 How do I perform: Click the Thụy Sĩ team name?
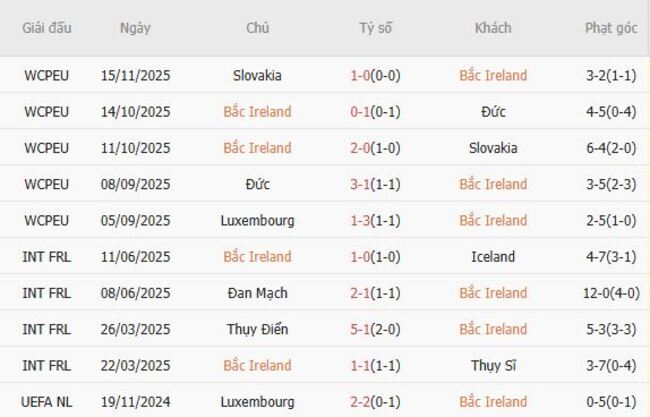[x=493, y=365]
